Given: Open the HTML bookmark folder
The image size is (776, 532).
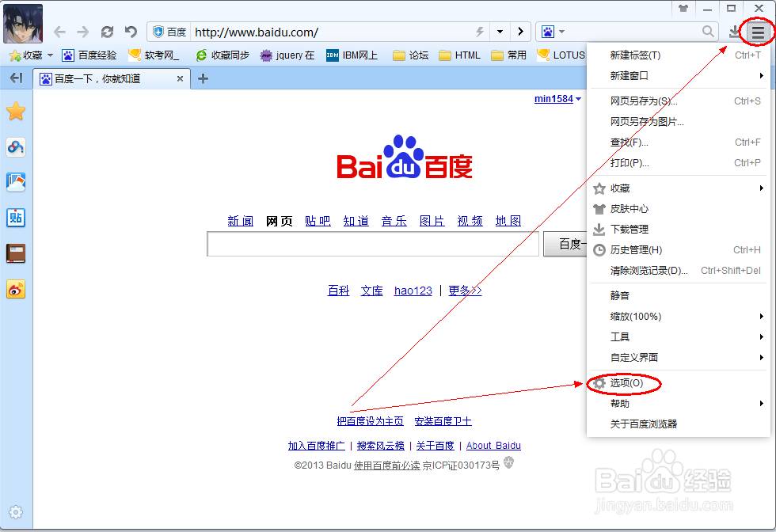Looking at the screenshot, I should pos(460,55).
